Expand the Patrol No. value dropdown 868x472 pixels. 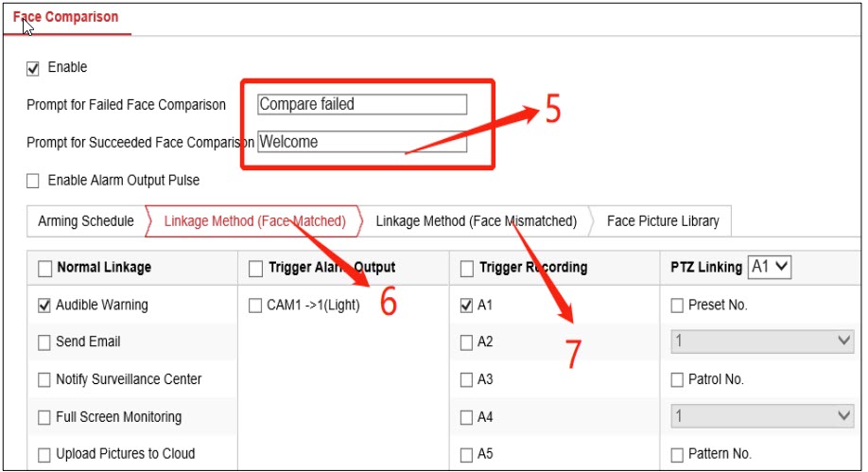(x=762, y=416)
